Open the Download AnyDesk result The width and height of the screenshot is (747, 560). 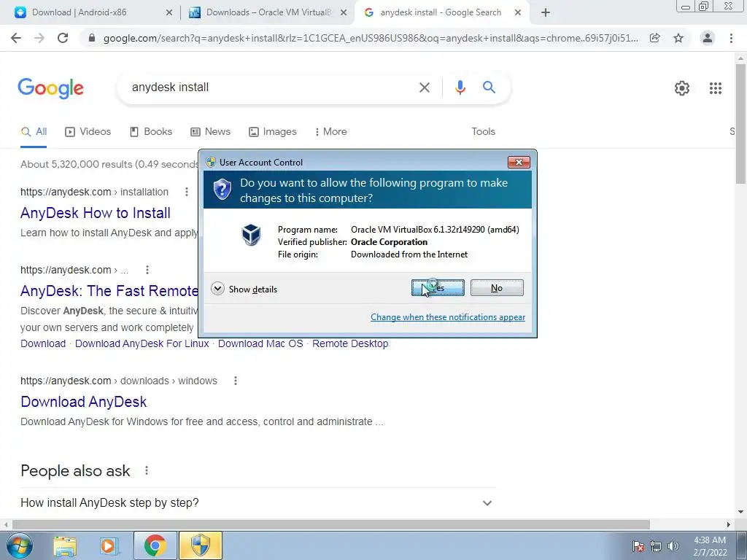pos(83,402)
